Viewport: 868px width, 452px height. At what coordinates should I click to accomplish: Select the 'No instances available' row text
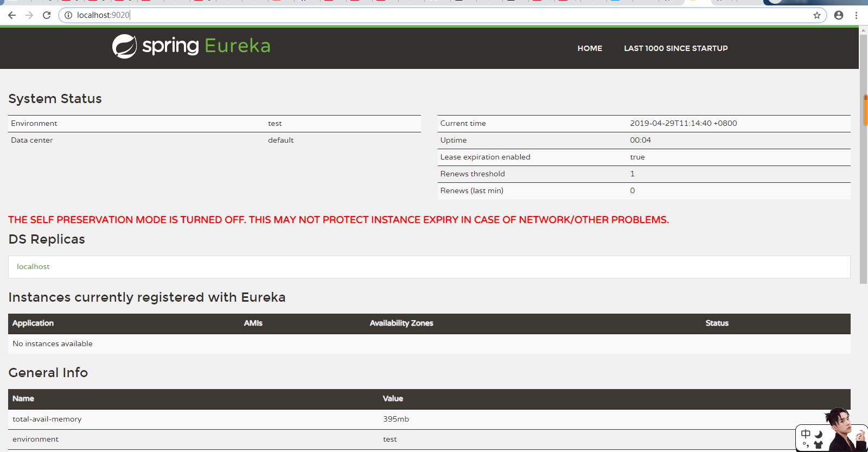[53, 343]
